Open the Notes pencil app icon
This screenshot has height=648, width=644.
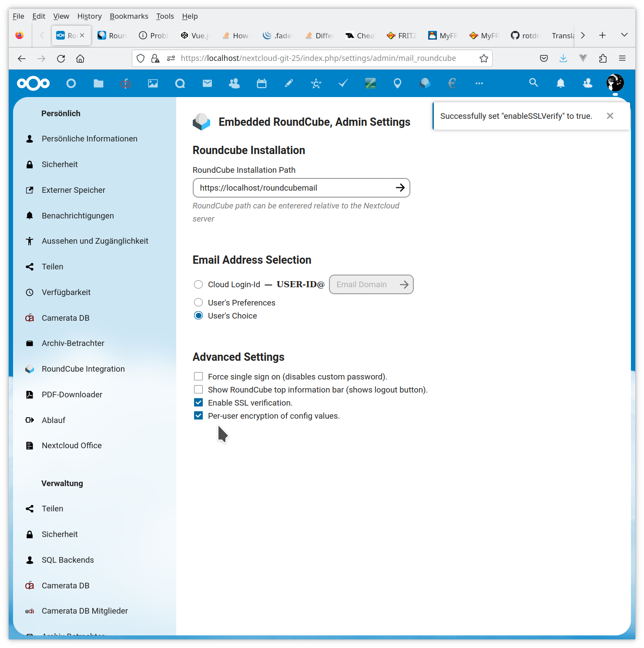point(288,83)
